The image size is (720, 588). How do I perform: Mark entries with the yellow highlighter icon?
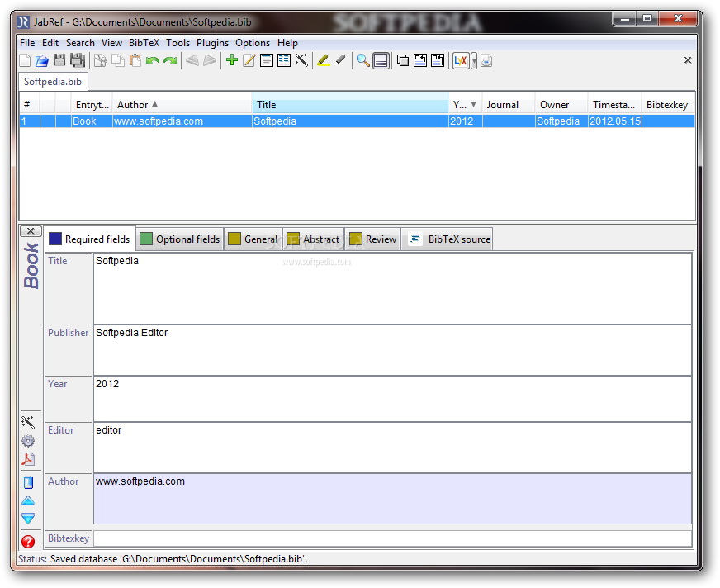tap(324, 60)
